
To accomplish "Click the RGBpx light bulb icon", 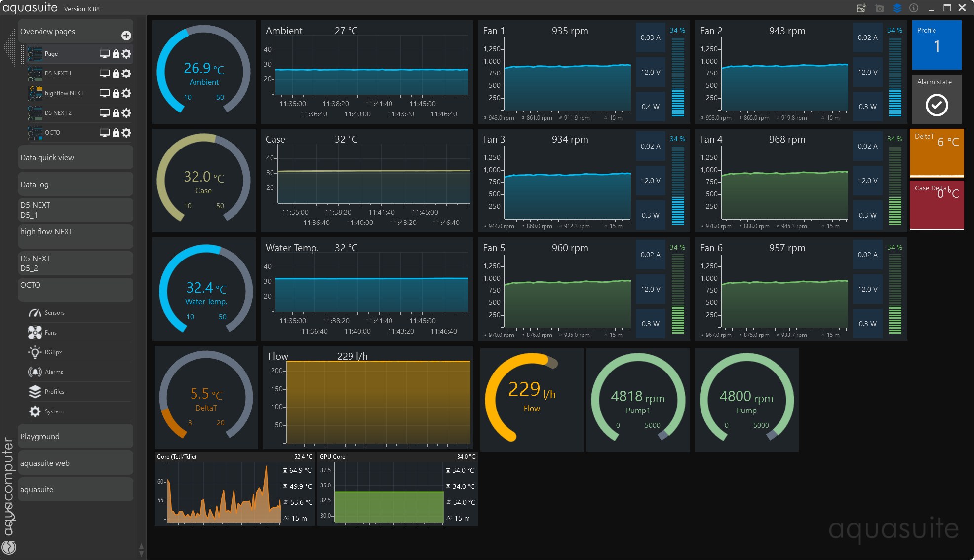I will coord(35,352).
